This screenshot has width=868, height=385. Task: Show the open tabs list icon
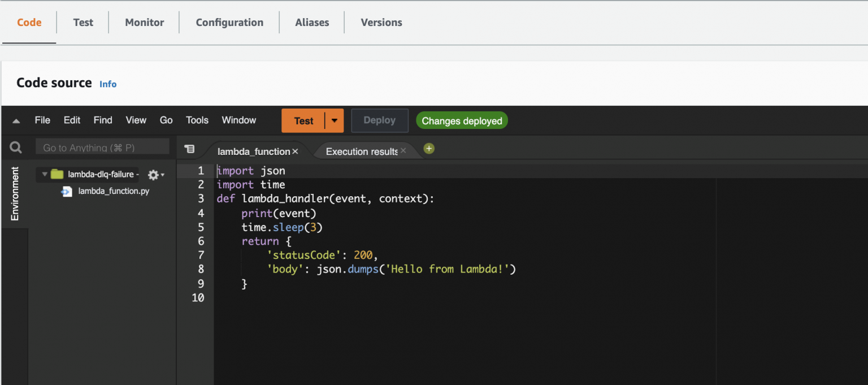[190, 148]
